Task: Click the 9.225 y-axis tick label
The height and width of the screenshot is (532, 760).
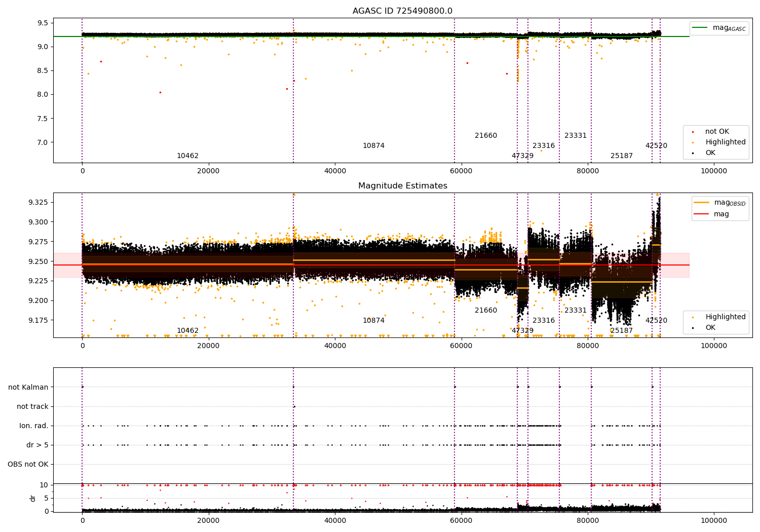Action: click(x=39, y=281)
